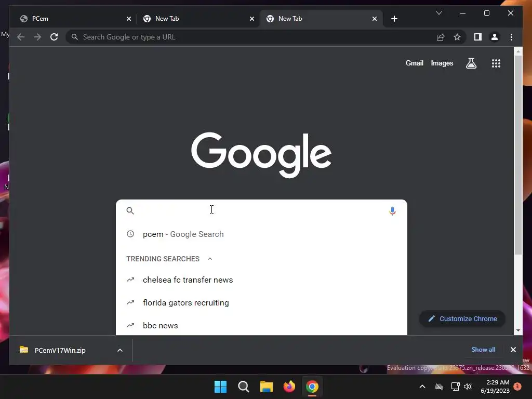Show hidden system tray icons
Image resolution: width=532 pixels, height=399 pixels.
(422, 387)
